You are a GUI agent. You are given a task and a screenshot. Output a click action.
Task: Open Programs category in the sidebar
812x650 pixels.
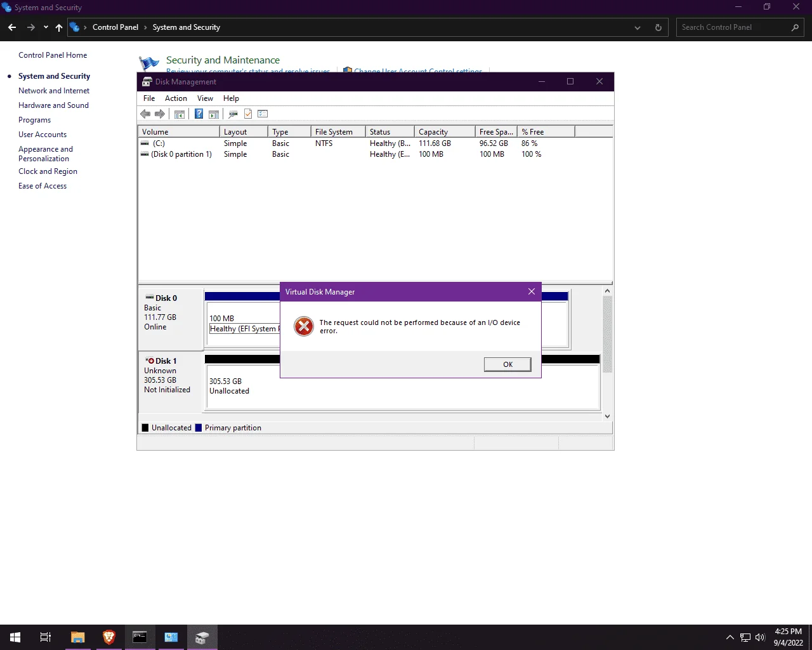pyautogui.click(x=34, y=120)
